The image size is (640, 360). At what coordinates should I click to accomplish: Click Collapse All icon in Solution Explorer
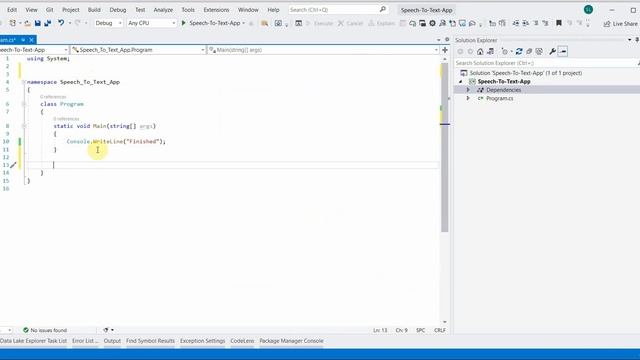[x=529, y=51]
